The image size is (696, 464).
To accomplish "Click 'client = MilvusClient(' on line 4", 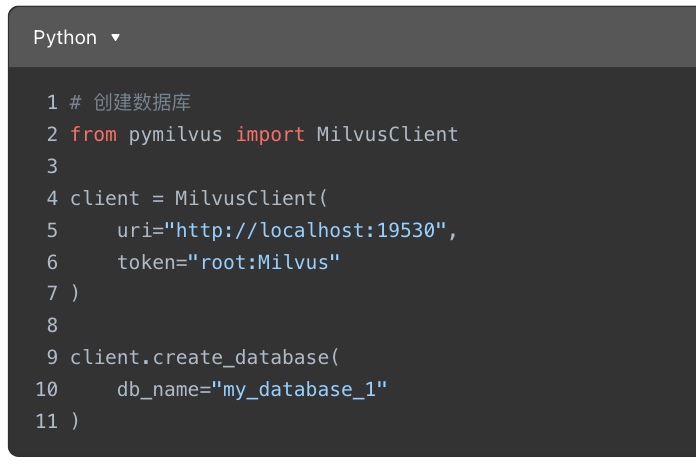I will [199, 198].
